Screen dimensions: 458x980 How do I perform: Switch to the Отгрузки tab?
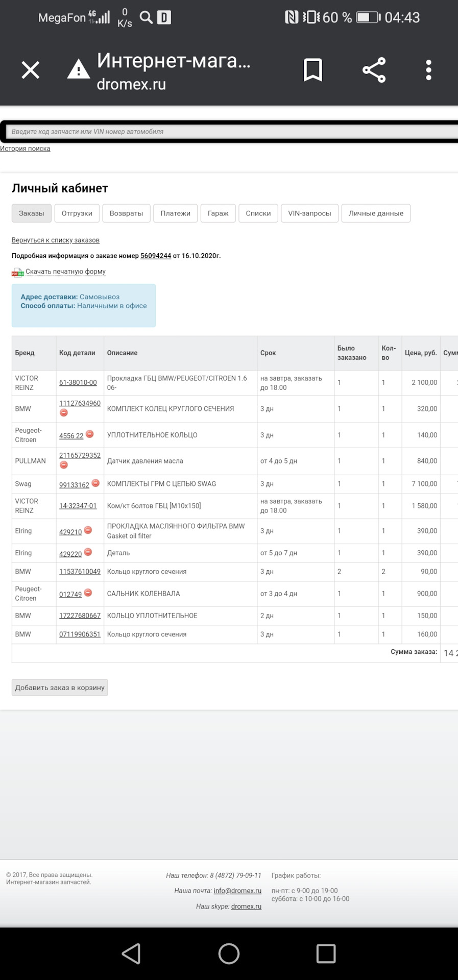tap(77, 213)
